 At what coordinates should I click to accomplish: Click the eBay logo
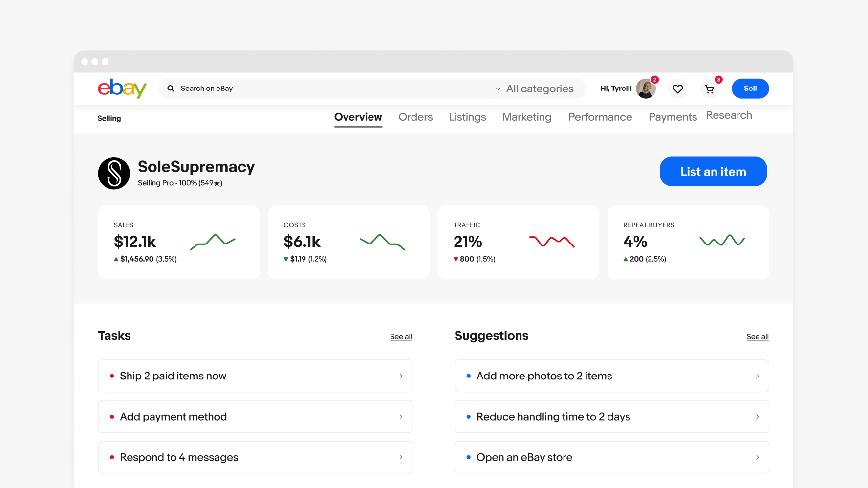point(122,89)
